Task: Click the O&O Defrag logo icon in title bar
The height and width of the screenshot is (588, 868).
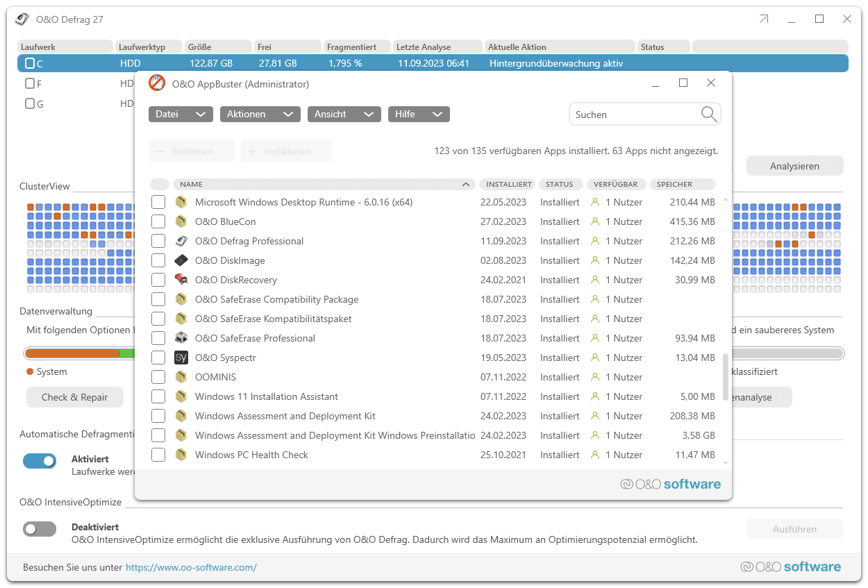Action: tap(23, 19)
